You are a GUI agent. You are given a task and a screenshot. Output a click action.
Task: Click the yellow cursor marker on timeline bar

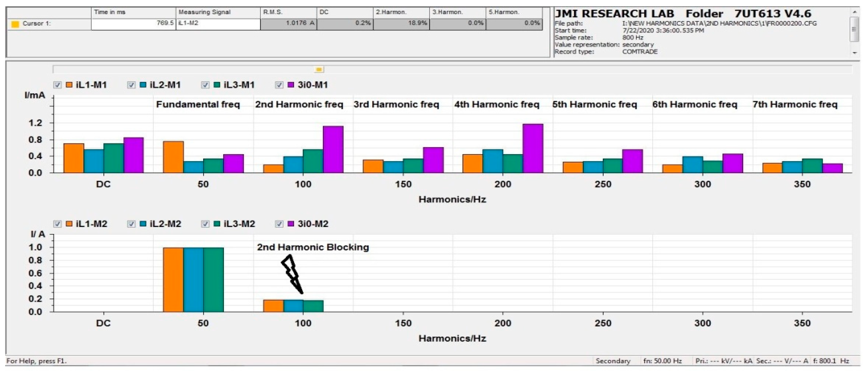point(319,69)
